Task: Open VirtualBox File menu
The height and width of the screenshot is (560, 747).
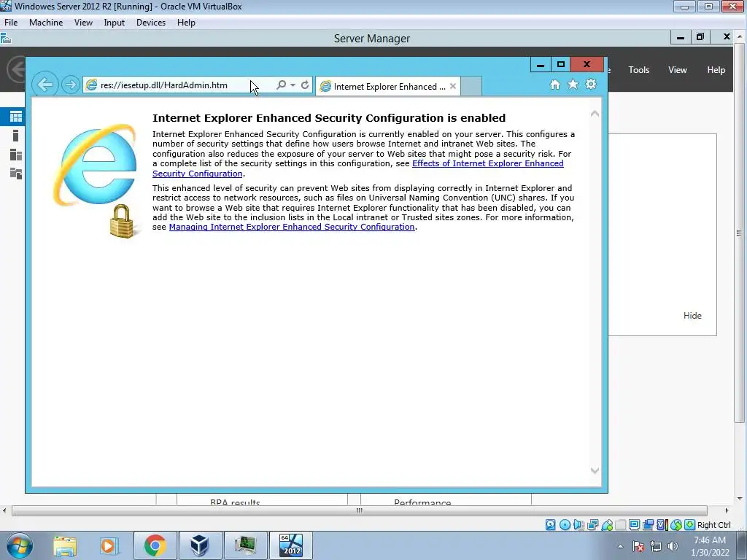Action: coord(11,23)
